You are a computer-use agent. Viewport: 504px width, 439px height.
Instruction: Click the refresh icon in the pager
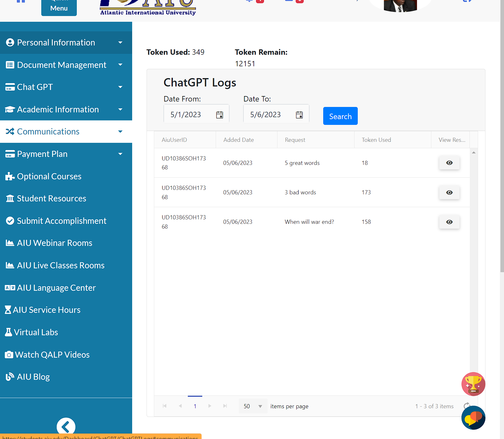click(x=467, y=406)
